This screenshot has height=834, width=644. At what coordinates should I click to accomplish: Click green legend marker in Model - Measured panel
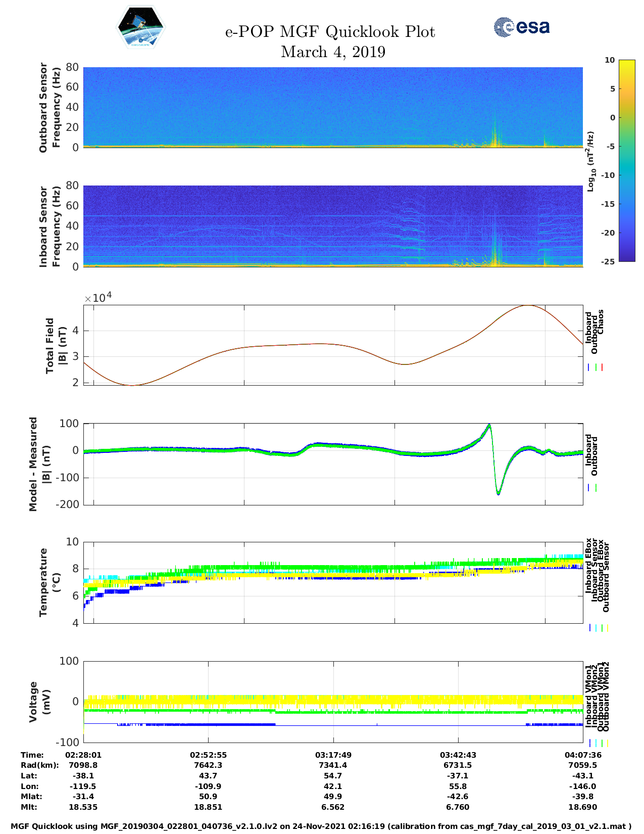pyautogui.click(x=596, y=488)
